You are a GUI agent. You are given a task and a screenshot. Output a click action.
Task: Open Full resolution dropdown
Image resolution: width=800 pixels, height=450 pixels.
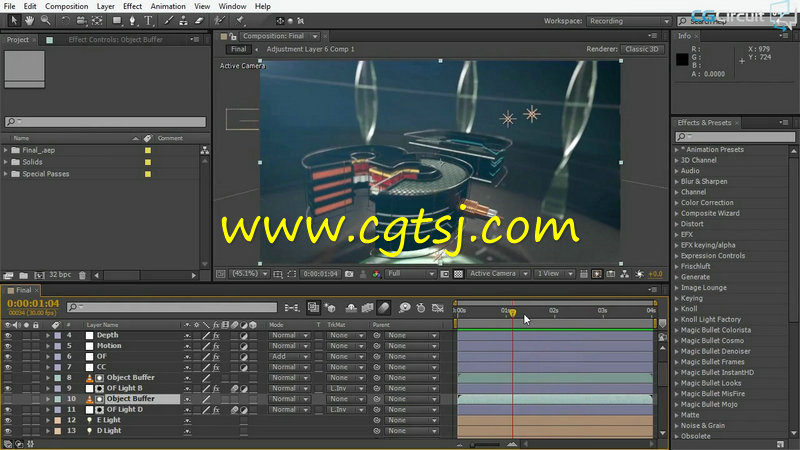point(411,274)
